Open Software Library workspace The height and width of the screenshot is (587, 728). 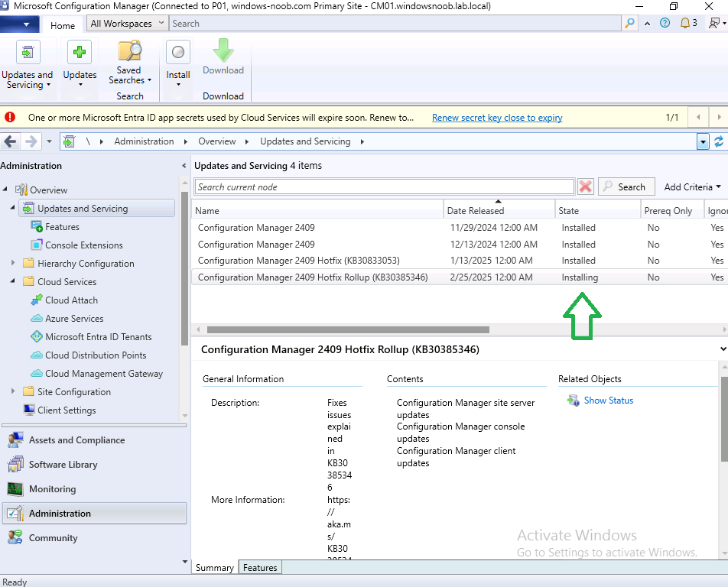tap(94, 465)
